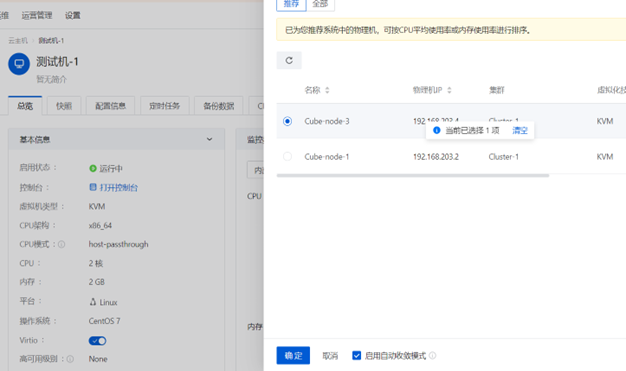Click the 取消 button
This screenshot has width=626, height=371.
coord(330,355)
